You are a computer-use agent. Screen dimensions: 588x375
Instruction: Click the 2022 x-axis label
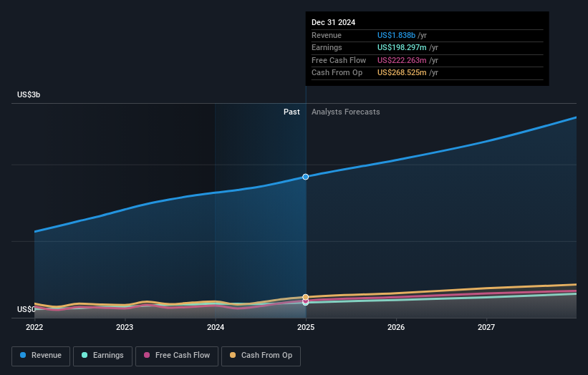(x=34, y=327)
